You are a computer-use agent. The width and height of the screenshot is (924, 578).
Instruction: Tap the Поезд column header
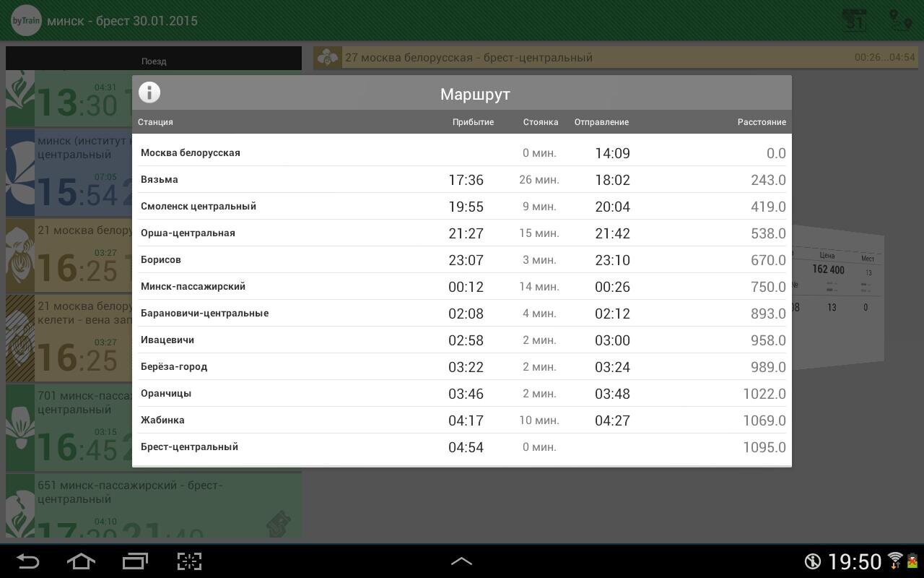click(x=154, y=61)
